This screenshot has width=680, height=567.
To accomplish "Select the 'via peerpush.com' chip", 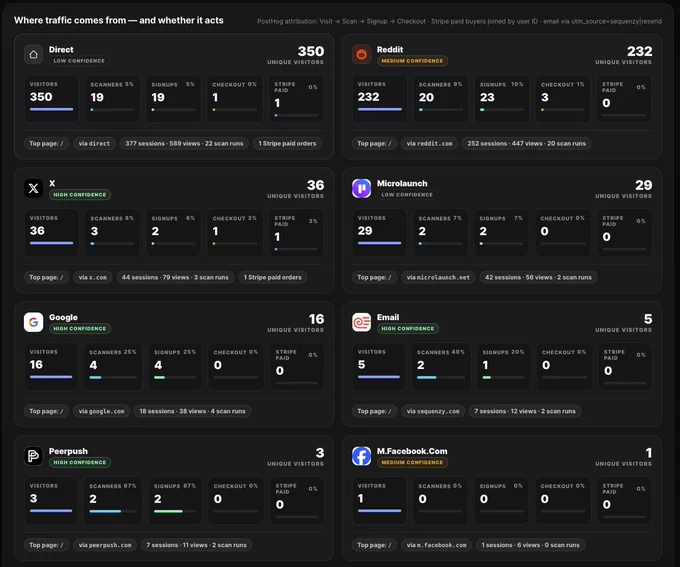I will tap(105, 545).
